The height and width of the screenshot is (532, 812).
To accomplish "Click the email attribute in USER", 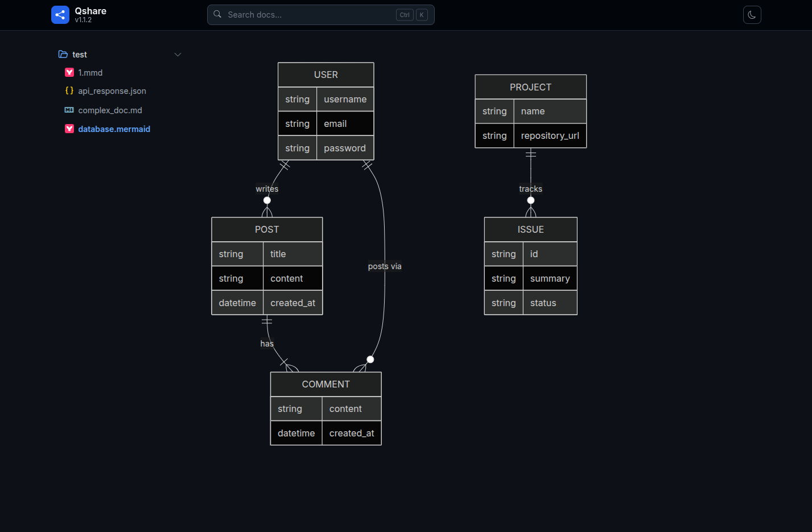I will click(x=345, y=123).
